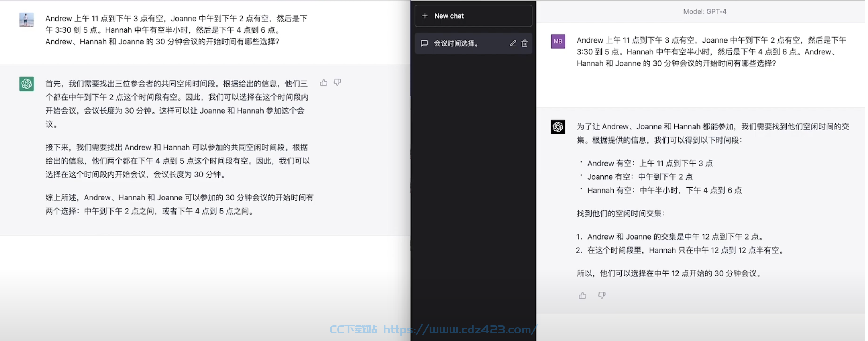Image resolution: width=868 pixels, height=341 pixels.
Task: Click the user photo avatar in left chat
Action: pos(27,20)
